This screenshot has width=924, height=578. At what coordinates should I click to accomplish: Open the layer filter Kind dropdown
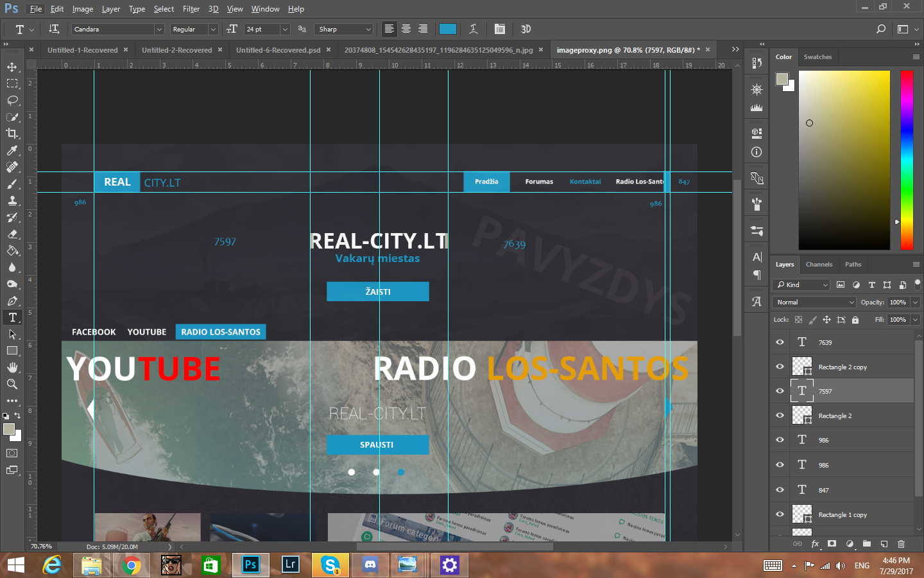point(802,285)
